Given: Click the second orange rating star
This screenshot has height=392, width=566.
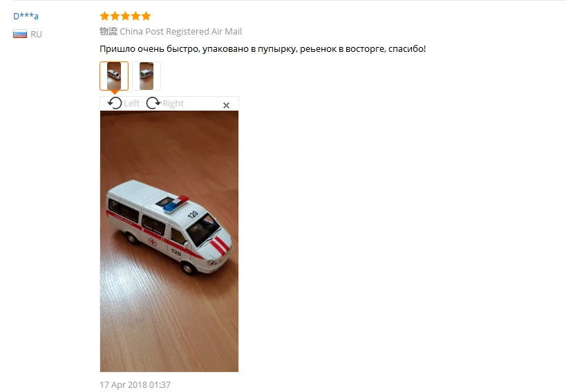Looking at the screenshot, I should 115,16.
